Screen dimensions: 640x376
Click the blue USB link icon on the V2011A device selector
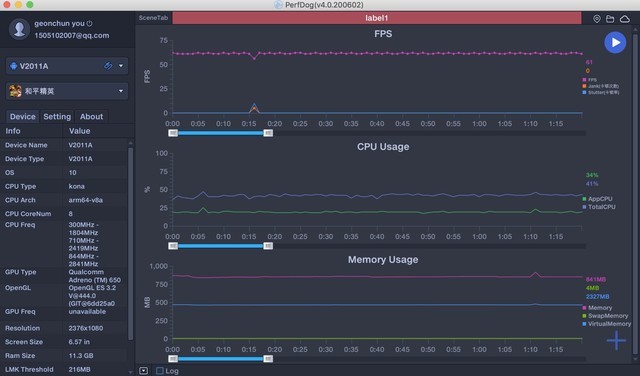[108, 66]
